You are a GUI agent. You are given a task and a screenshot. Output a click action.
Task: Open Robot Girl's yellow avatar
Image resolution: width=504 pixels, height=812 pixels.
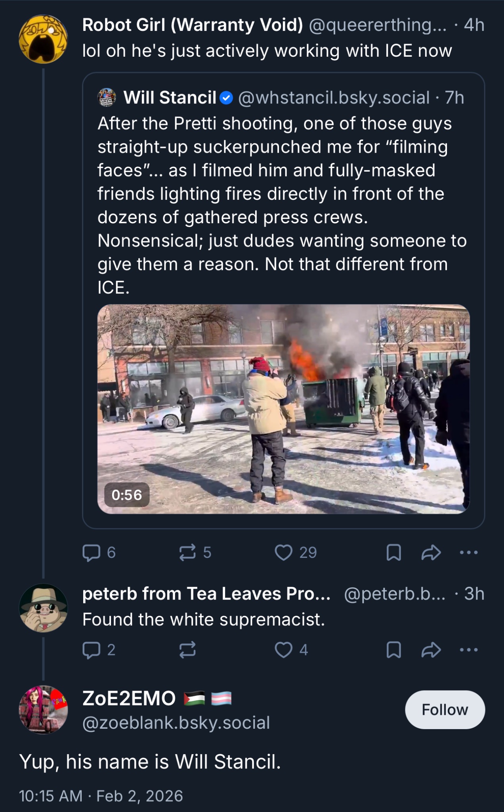43,39
